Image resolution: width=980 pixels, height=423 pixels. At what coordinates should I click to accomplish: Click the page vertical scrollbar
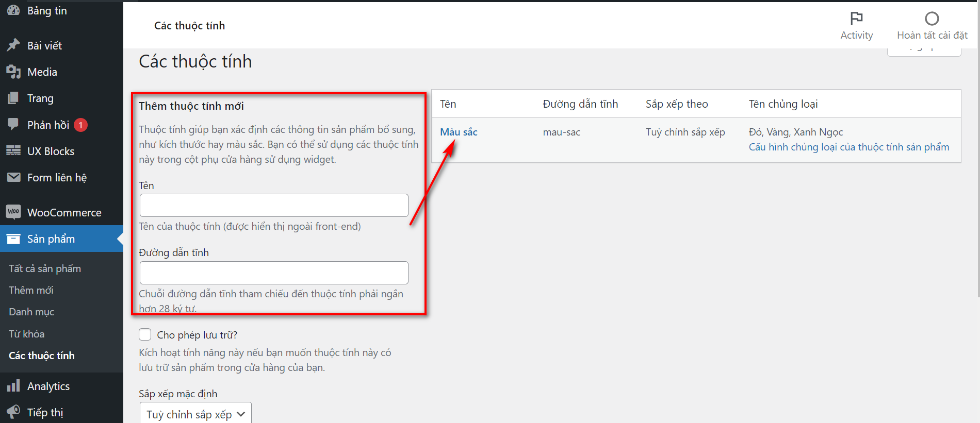[978, 149]
